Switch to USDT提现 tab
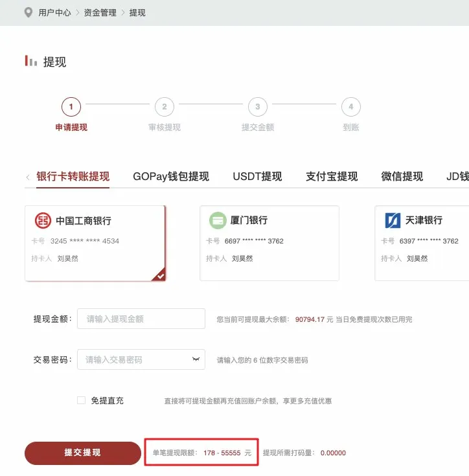Screen dimensions: 469x476 (x=257, y=176)
